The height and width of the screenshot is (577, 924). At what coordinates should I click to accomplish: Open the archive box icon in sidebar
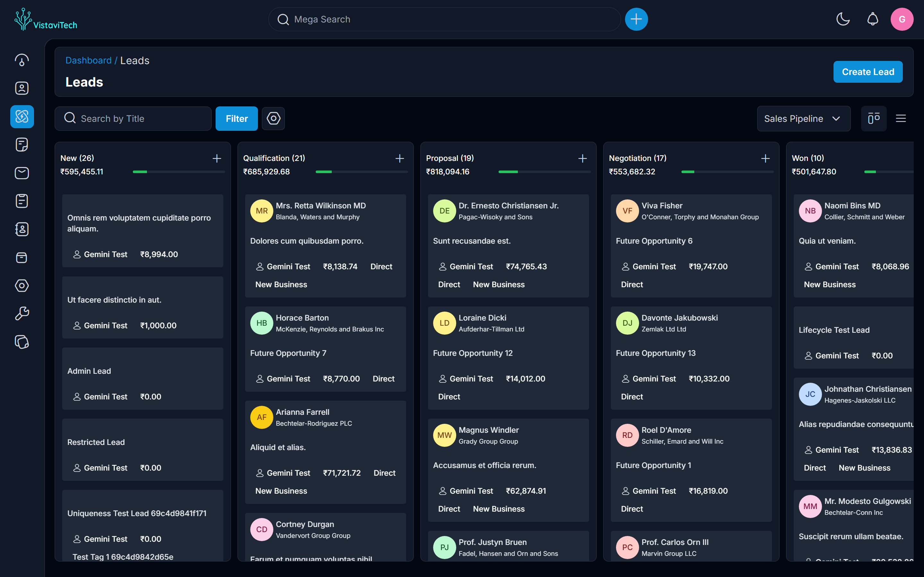[22, 258]
